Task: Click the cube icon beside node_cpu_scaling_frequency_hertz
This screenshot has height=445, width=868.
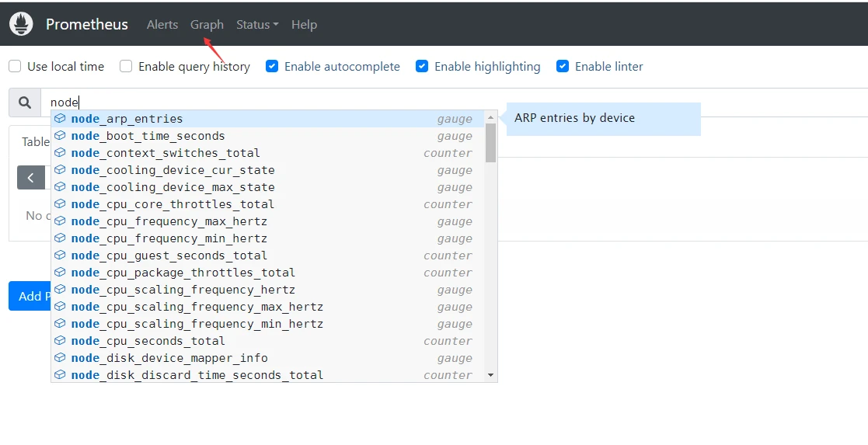Action: pos(60,290)
